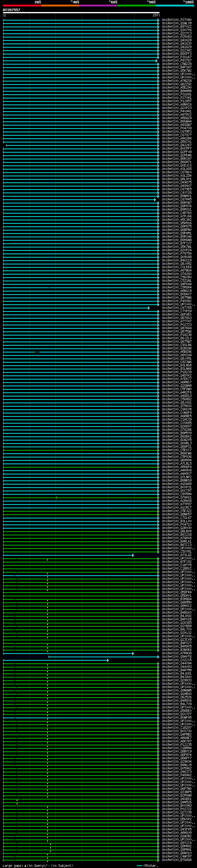The width and height of the screenshot is (197, 868).
Task: Select the UniRef100_B4R7M8 label
Action: tap(177, 670)
